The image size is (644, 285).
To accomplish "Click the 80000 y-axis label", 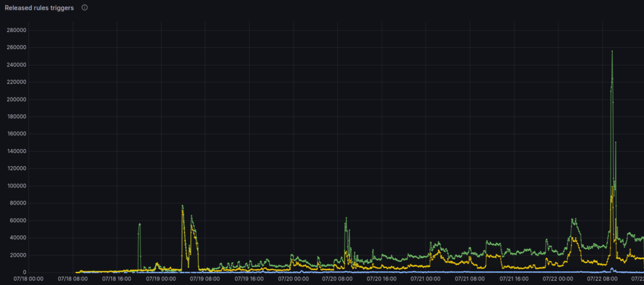I will (18, 203).
